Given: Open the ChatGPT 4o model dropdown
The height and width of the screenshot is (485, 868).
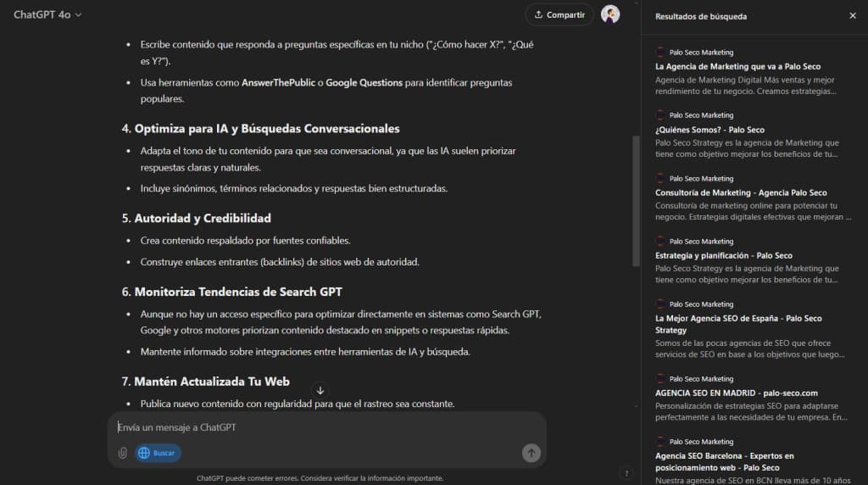Looking at the screenshot, I should 47,14.
